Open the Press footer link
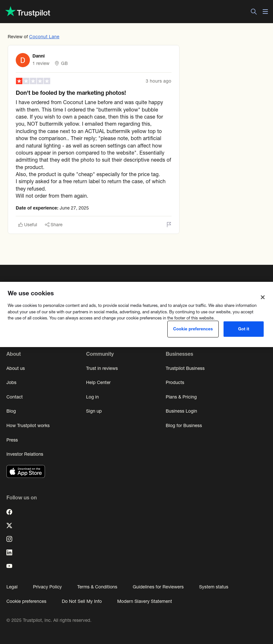273x644 pixels. tap(12, 440)
